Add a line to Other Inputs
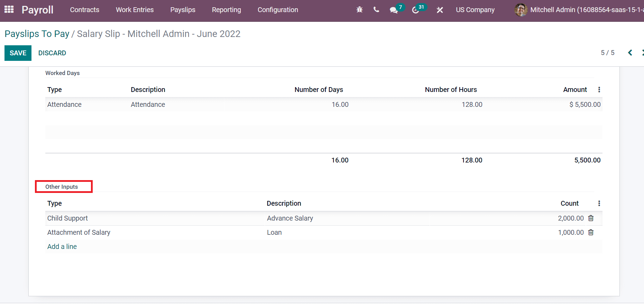The width and height of the screenshot is (644, 307). pos(62,246)
